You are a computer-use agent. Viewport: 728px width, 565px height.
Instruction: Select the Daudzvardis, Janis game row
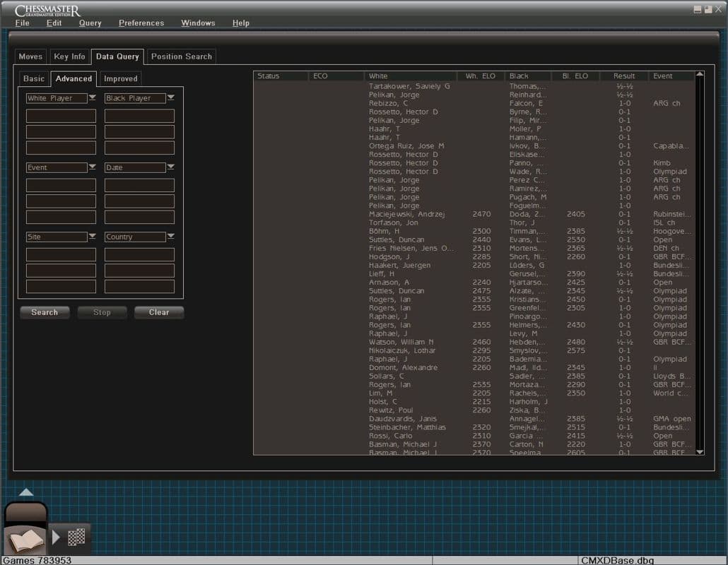[x=474, y=418]
